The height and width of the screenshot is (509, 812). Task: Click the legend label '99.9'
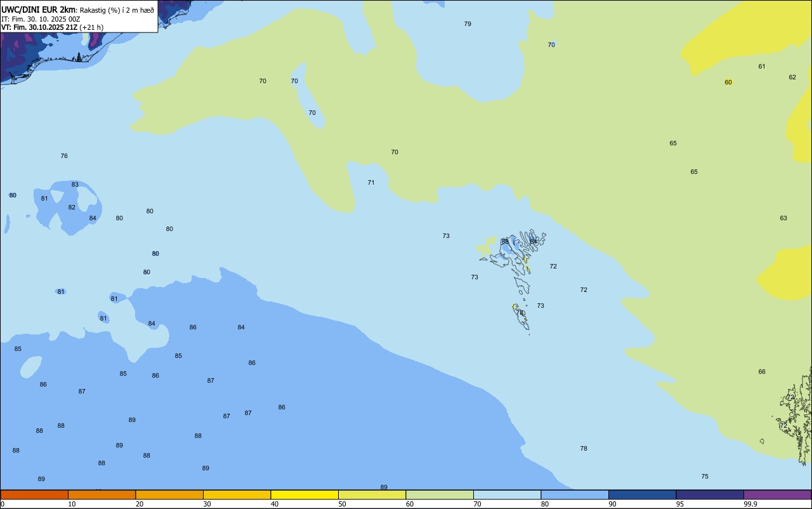pyautogui.click(x=750, y=504)
